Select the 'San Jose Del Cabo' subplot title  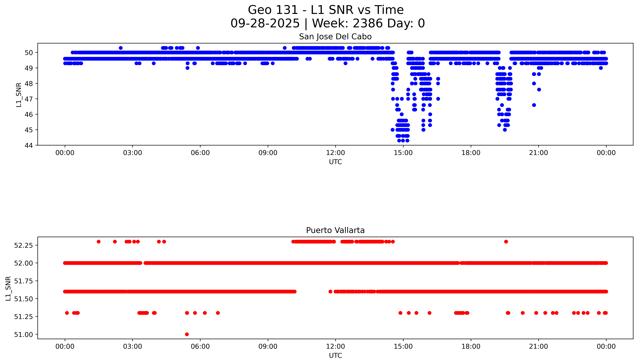[x=335, y=37]
